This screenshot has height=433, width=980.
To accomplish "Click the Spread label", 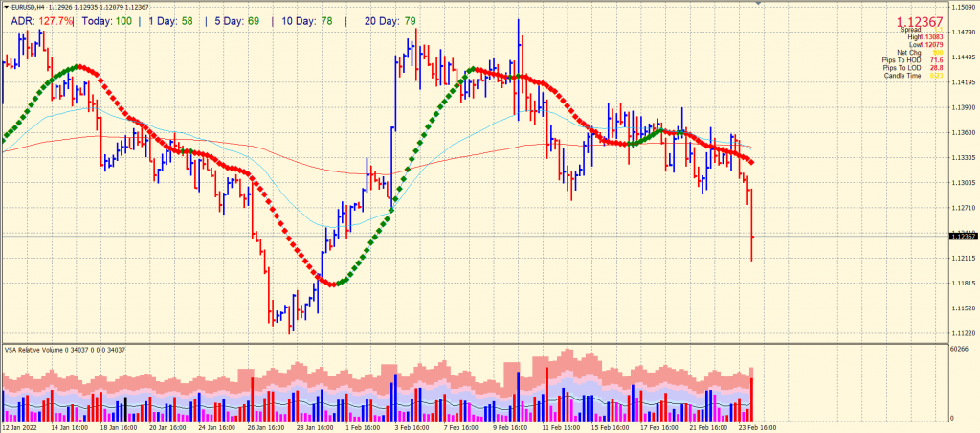I will 910,30.
